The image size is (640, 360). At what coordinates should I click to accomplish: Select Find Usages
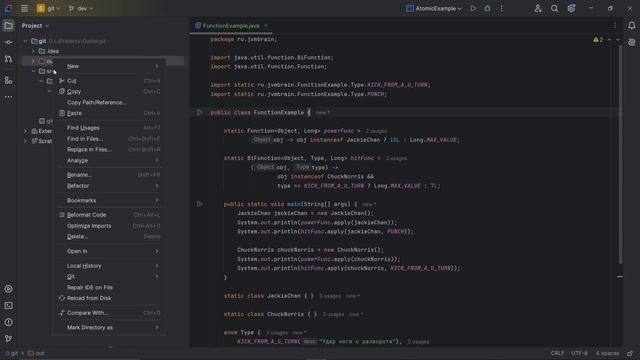tap(109, 128)
